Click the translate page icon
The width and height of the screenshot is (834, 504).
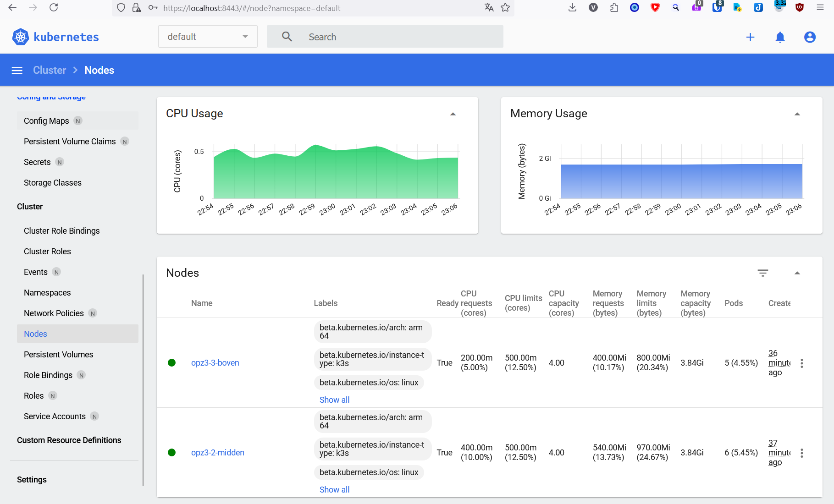pyautogui.click(x=489, y=7)
